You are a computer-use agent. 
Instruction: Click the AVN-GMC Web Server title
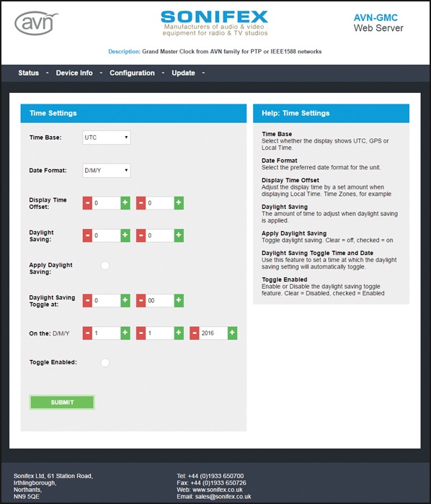378,23
